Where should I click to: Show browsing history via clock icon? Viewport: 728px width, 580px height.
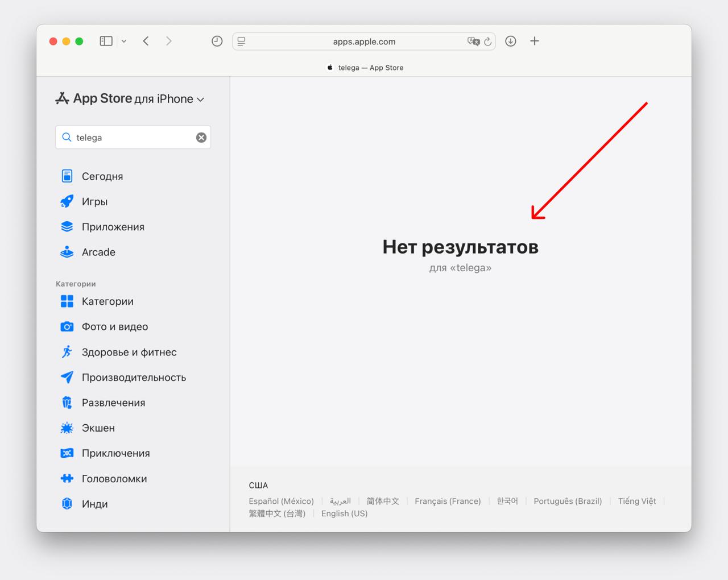[217, 41]
